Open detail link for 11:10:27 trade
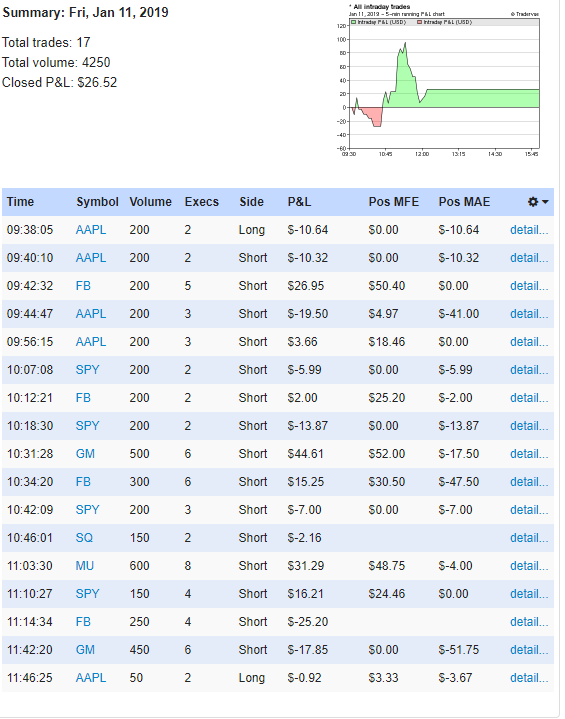565x719 pixels. (x=529, y=593)
